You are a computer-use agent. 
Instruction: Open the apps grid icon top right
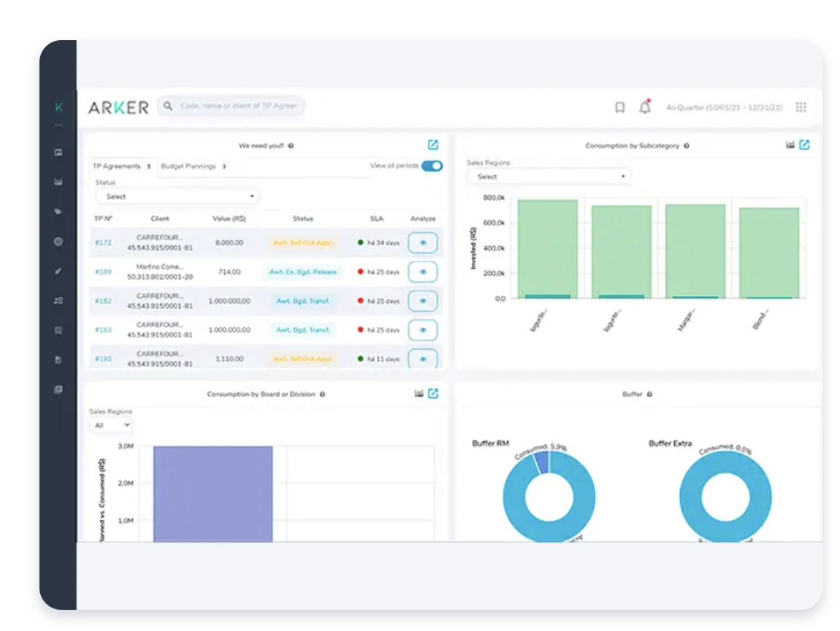(801, 107)
